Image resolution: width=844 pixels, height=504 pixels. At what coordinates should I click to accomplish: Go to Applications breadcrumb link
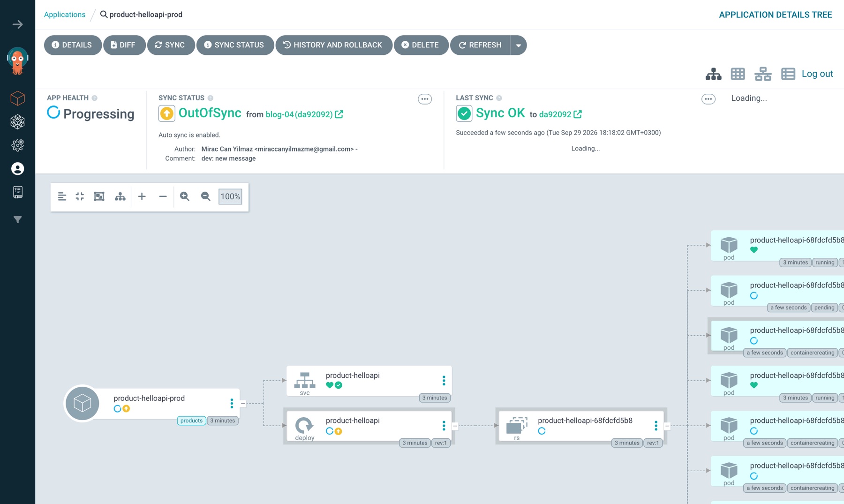[65, 15]
